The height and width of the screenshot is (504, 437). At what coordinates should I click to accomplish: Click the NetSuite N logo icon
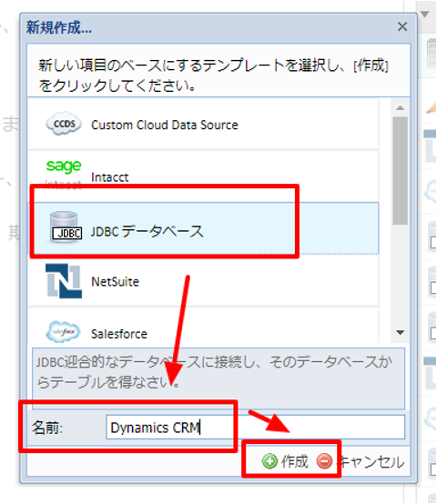point(64,281)
